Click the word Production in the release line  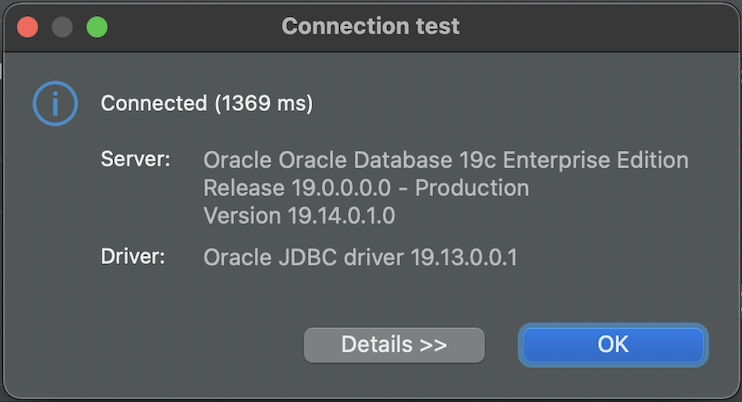click(x=472, y=188)
